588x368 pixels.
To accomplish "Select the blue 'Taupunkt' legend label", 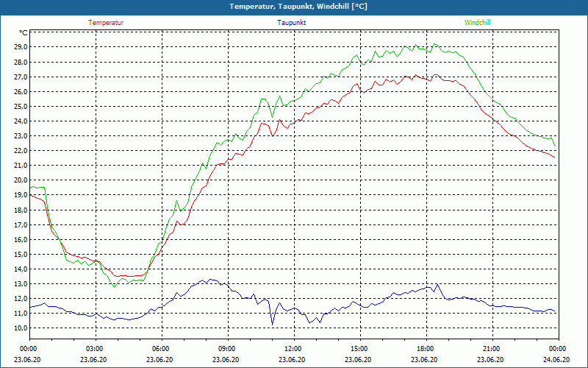I will coord(291,23).
